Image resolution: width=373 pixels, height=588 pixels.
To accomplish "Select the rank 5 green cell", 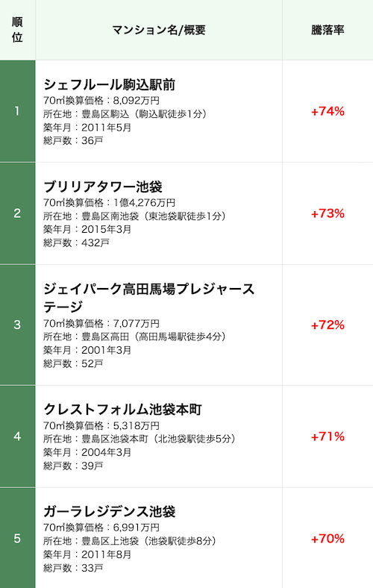I will pyautogui.click(x=17, y=538).
